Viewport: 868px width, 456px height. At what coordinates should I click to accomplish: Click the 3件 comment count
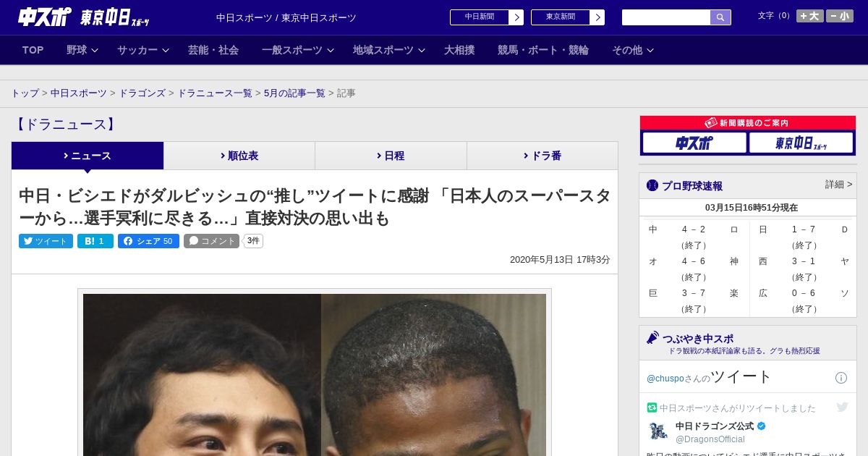tap(253, 241)
